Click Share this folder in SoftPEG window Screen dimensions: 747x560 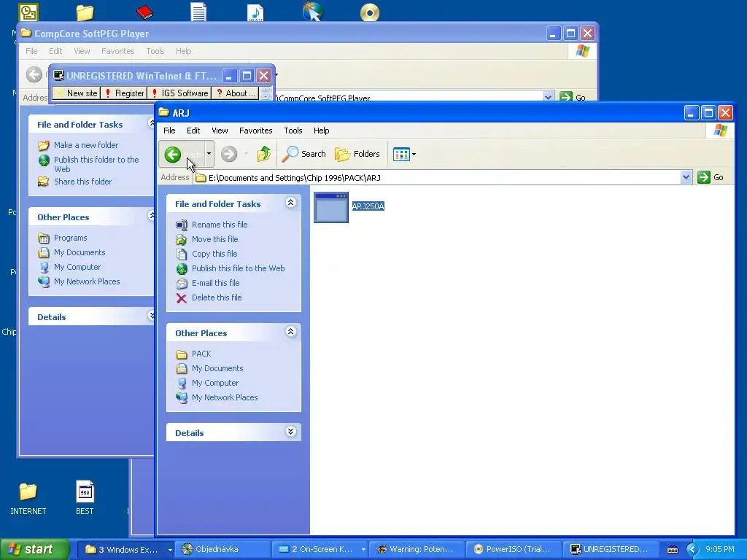pos(82,182)
